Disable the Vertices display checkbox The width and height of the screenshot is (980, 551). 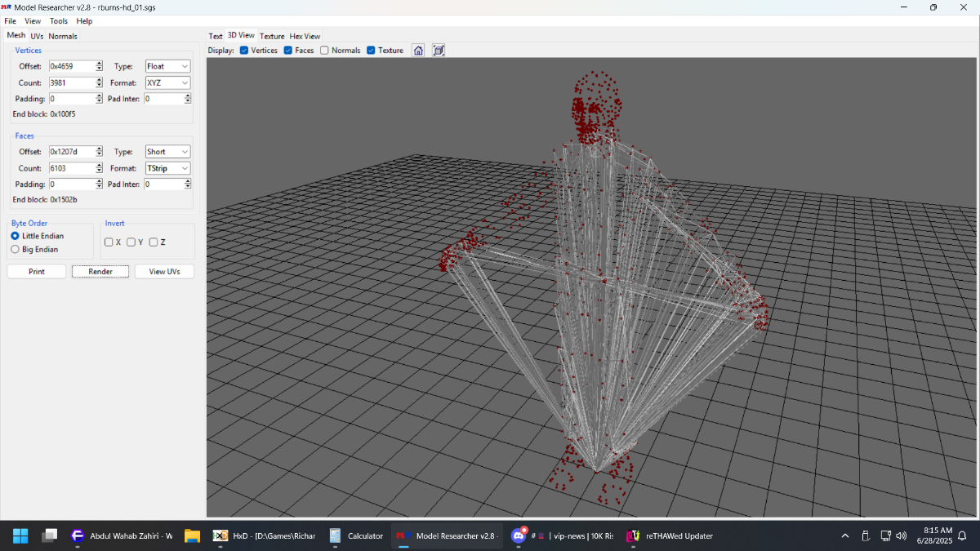point(244,51)
